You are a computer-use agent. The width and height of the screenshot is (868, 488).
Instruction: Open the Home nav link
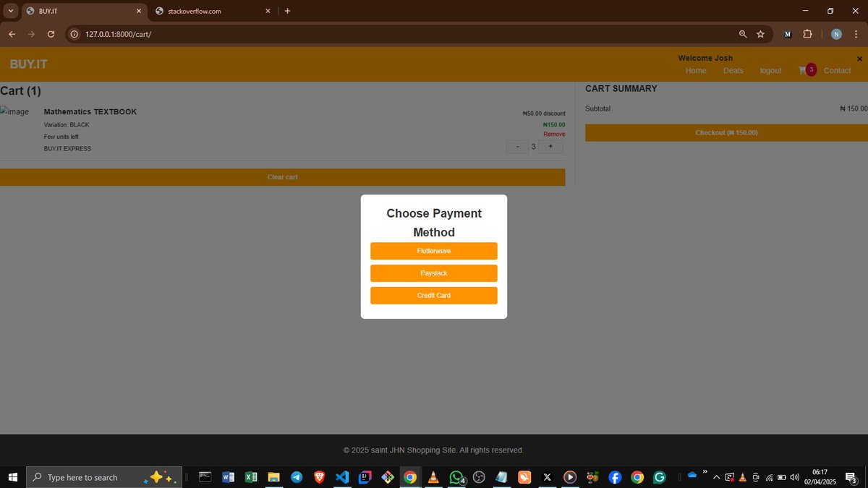coord(696,70)
